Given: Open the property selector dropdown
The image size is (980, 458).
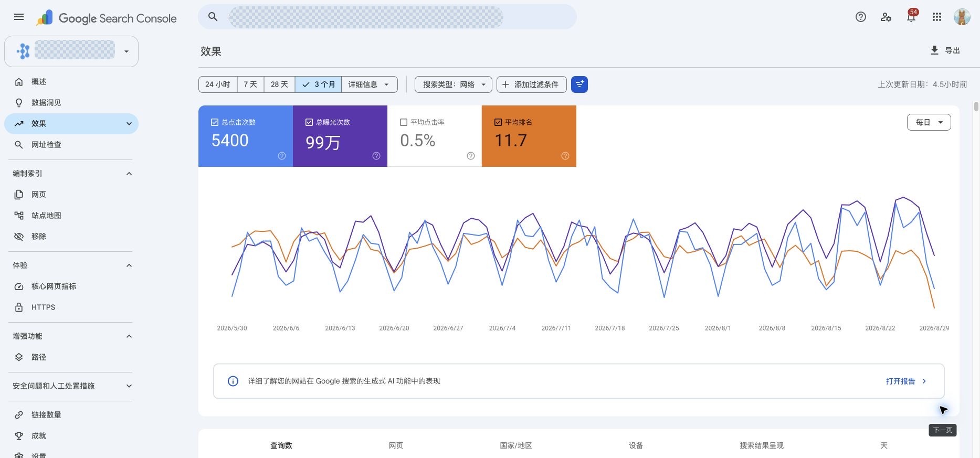Looking at the screenshot, I should (71, 51).
